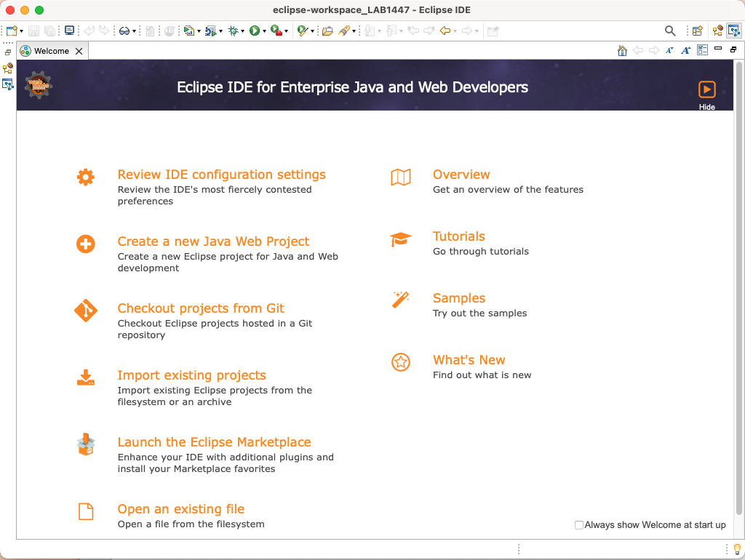This screenshot has width=745, height=560.
Task: Click the Hide welcome play icon
Action: pyautogui.click(x=707, y=89)
